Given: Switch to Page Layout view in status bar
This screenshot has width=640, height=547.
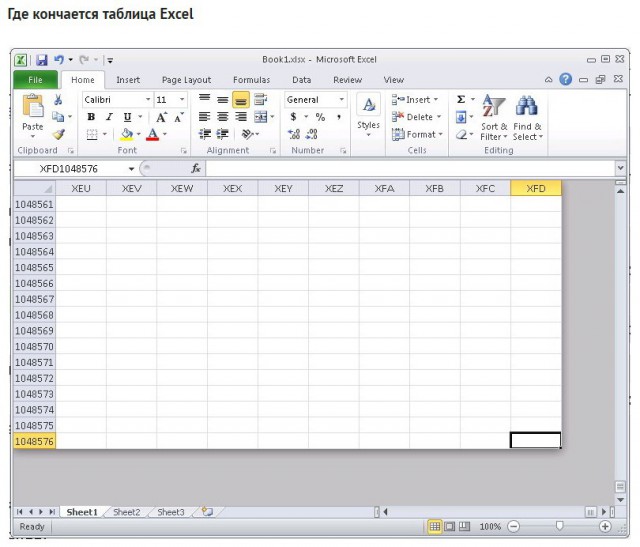Looking at the screenshot, I should (x=449, y=527).
